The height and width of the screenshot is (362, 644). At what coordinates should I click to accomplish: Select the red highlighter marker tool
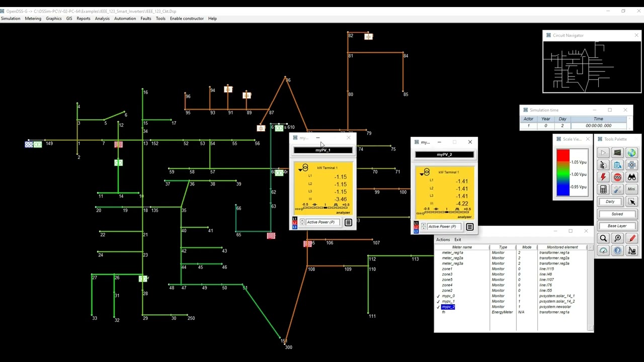click(632, 238)
